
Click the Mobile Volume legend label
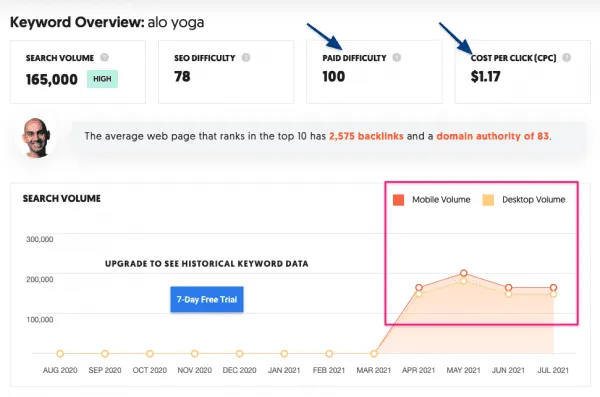[441, 199]
